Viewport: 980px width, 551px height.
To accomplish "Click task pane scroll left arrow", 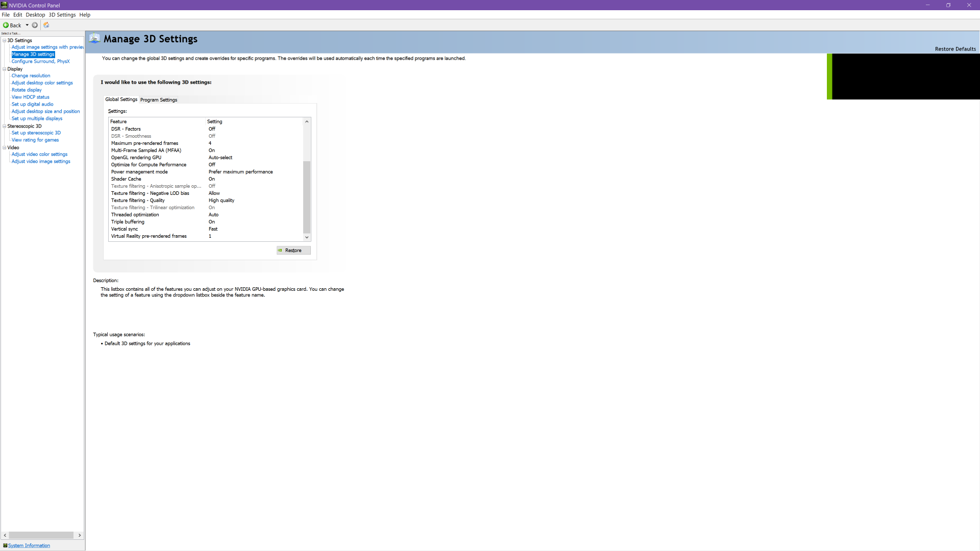I will pyautogui.click(x=5, y=535).
